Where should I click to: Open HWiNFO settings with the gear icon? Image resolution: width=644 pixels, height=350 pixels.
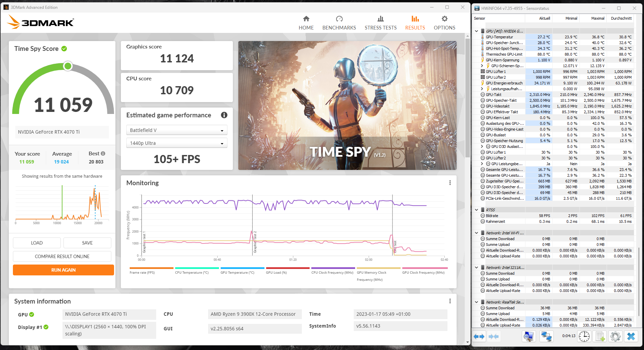tap(615, 336)
